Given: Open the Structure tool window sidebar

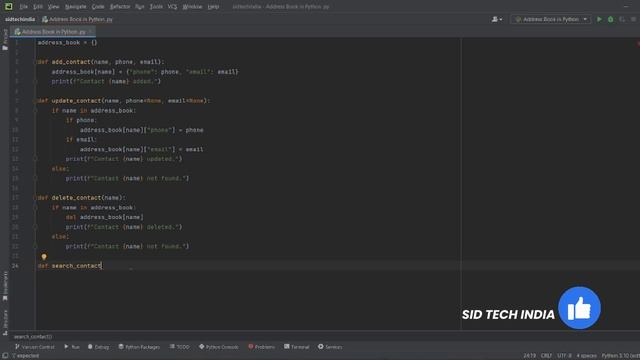Looking at the screenshot, I should [5, 322].
